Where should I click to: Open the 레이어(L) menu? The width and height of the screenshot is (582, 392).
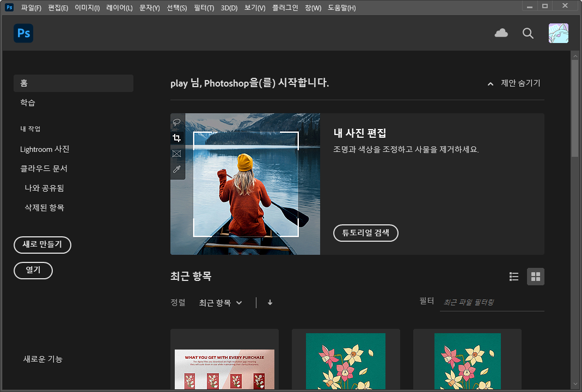click(x=120, y=8)
